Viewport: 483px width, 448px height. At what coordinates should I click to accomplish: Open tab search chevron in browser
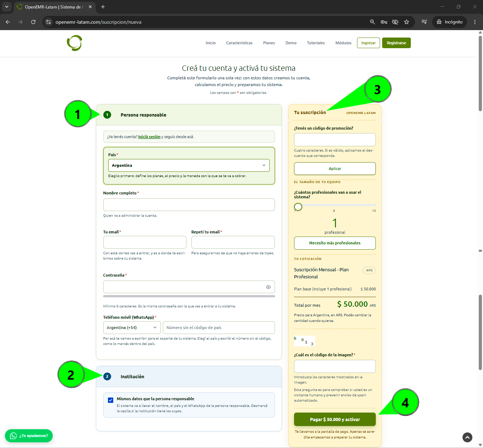pyautogui.click(x=6, y=7)
